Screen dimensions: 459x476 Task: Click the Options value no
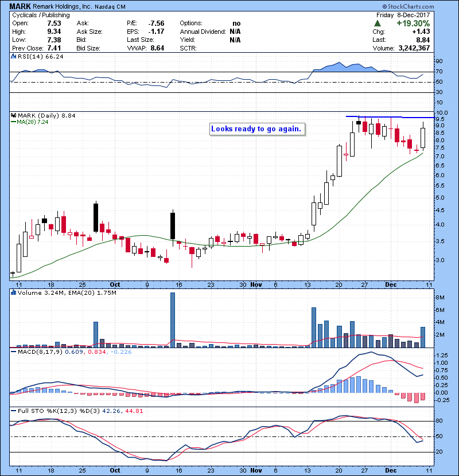pos(236,24)
